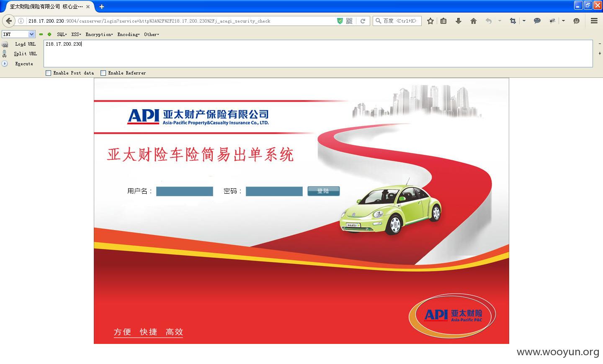Viewport: 603px width, 364px height.
Task: Click the 用户名 username input field
Action: 185,191
